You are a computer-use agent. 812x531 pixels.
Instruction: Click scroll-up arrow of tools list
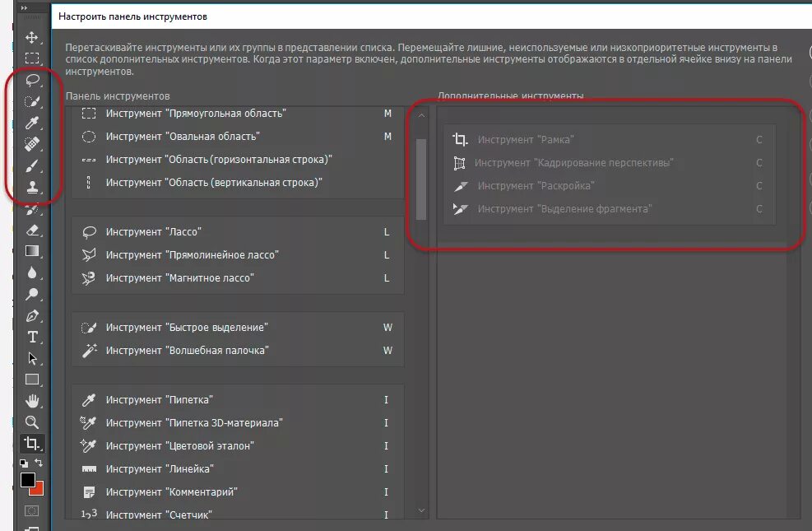[421, 115]
